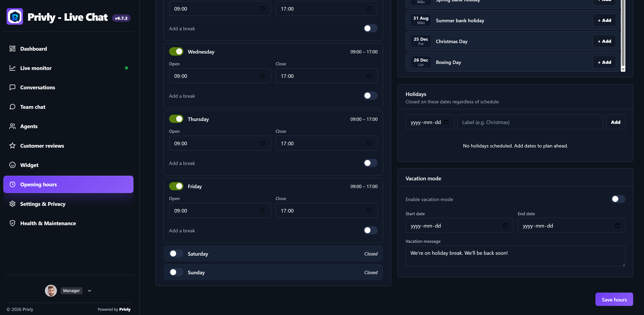This screenshot has width=644, height=315.
Task: Click the vacation End date field
Action: click(x=571, y=226)
